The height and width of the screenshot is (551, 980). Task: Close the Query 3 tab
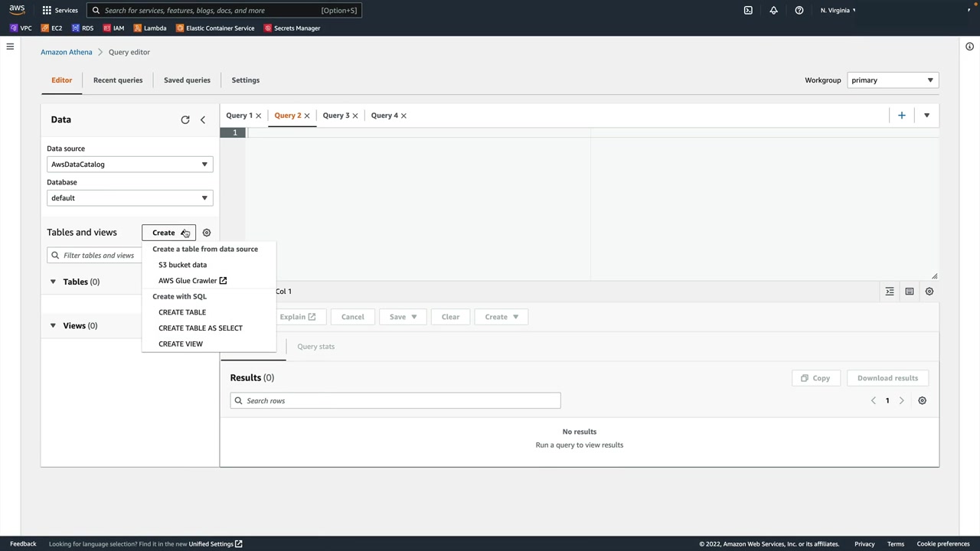coord(355,116)
